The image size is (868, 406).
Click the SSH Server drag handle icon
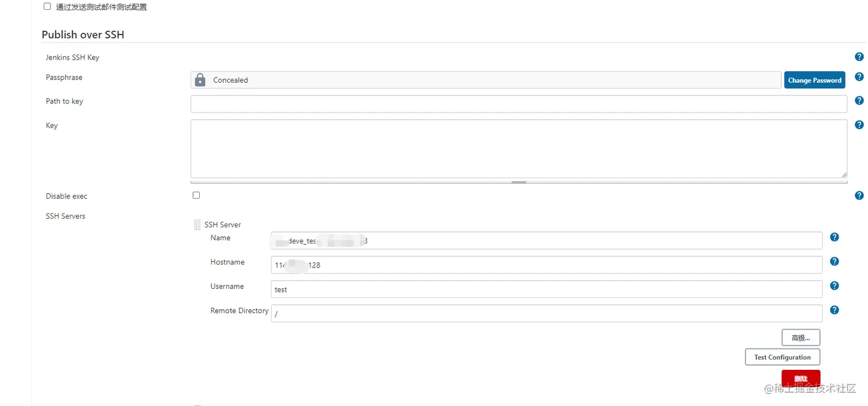[x=197, y=225]
